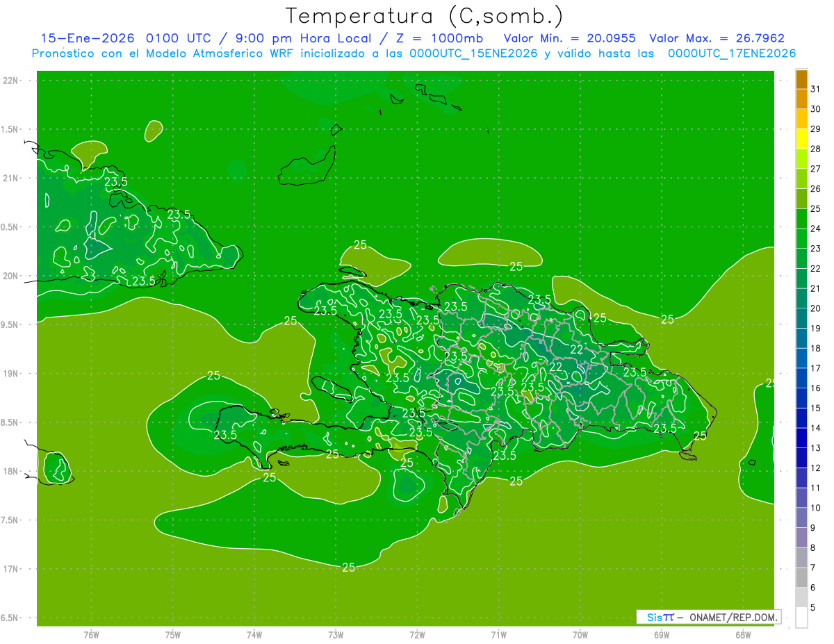Click the 76W longitude axis label
This screenshot has height=644, width=834.
tap(91, 635)
